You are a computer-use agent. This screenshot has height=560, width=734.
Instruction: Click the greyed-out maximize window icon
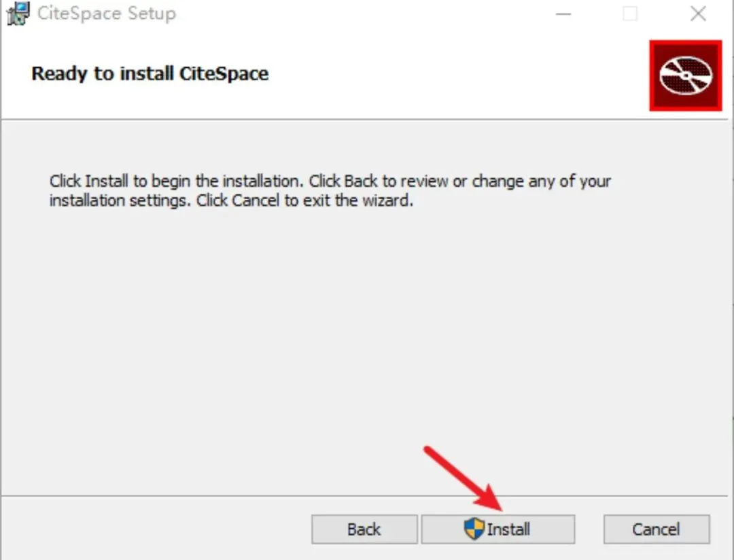pyautogui.click(x=630, y=14)
